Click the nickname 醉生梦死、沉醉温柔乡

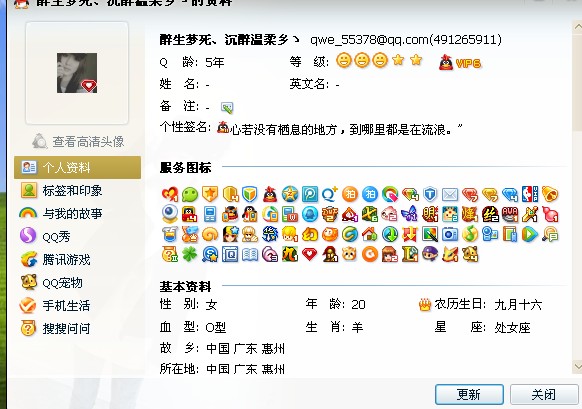tap(224, 39)
